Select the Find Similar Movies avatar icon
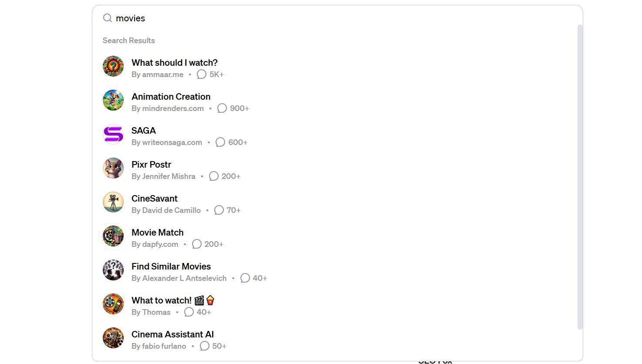This screenshot has height=364, width=642. pos(113,270)
